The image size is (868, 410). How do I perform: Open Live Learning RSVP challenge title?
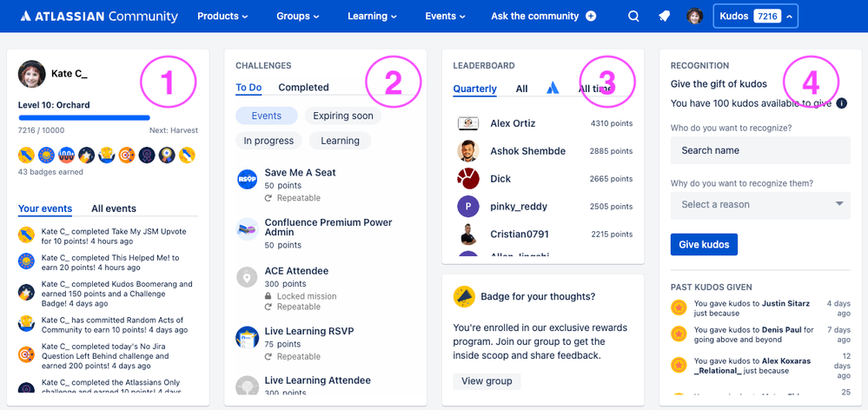309,332
